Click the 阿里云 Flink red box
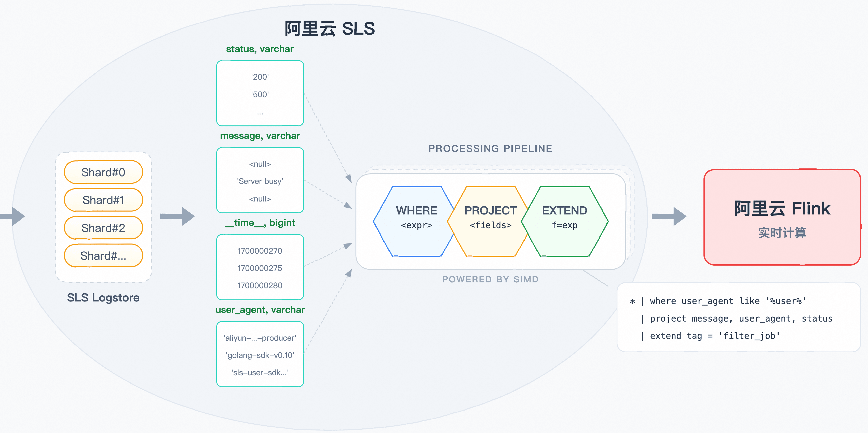 coord(782,217)
